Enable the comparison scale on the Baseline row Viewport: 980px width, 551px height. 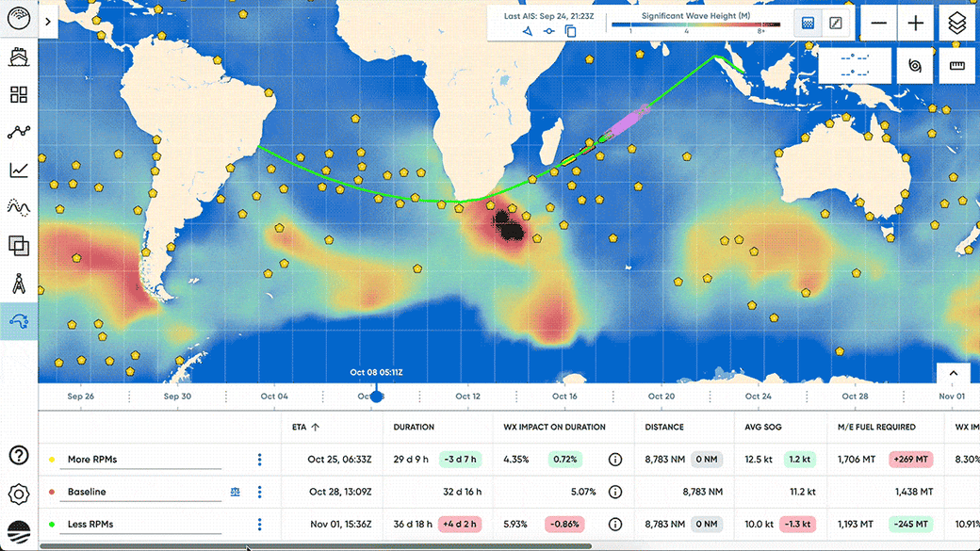click(x=235, y=492)
